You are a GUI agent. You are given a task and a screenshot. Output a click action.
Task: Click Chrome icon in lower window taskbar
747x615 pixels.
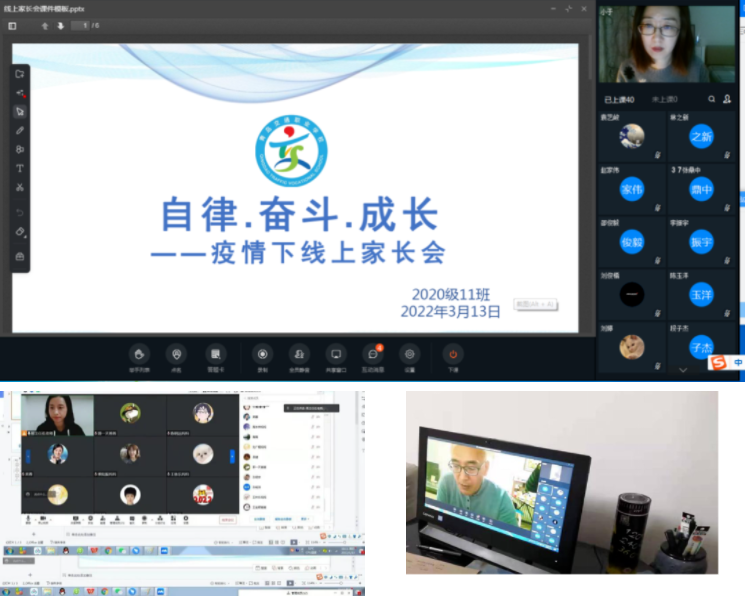tap(104, 592)
